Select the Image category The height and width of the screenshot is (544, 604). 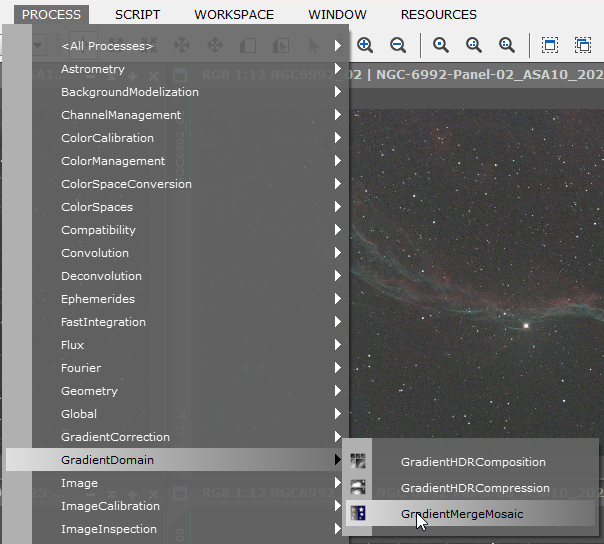(x=175, y=483)
